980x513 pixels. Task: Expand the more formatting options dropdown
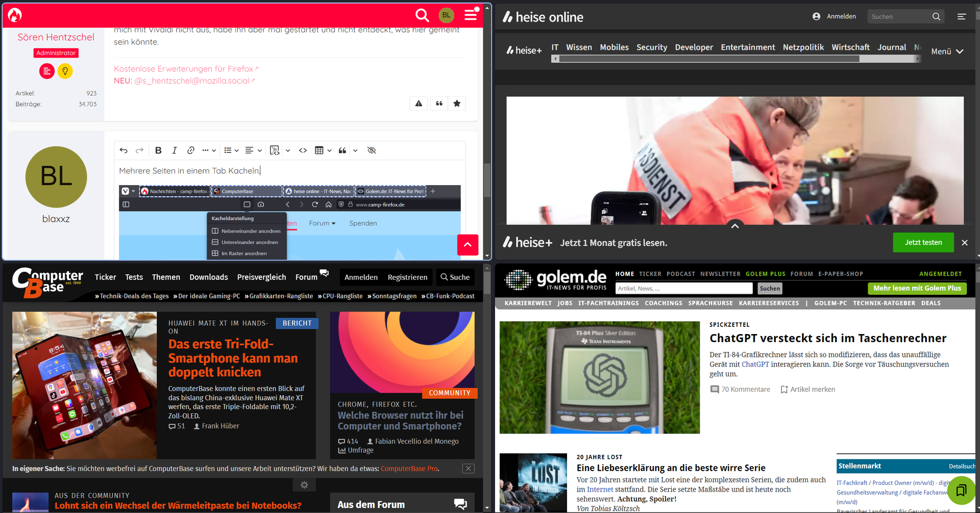(x=209, y=150)
